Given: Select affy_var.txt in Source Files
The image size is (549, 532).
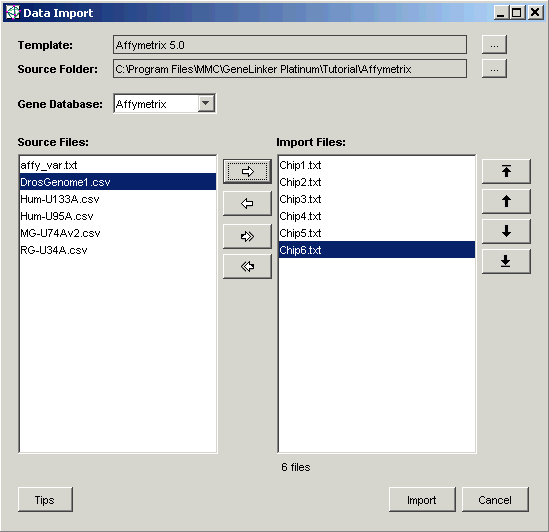Looking at the screenshot, I should point(118,165).
